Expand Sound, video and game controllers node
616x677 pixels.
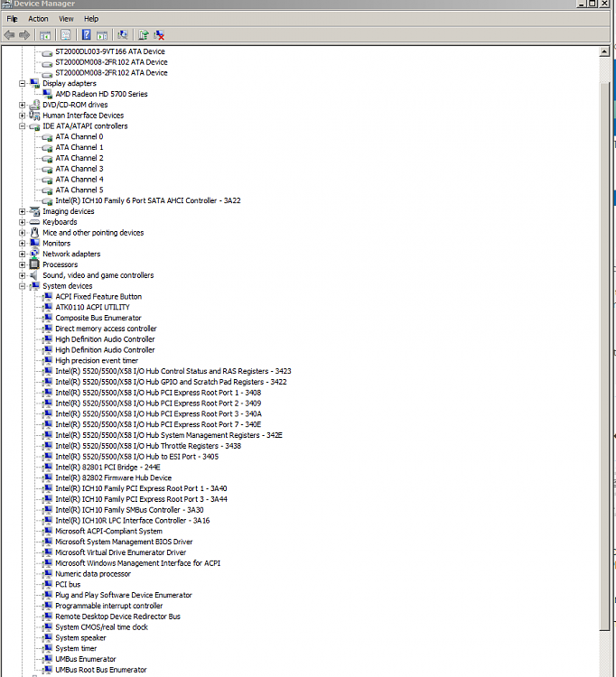(x=22, y=275)
